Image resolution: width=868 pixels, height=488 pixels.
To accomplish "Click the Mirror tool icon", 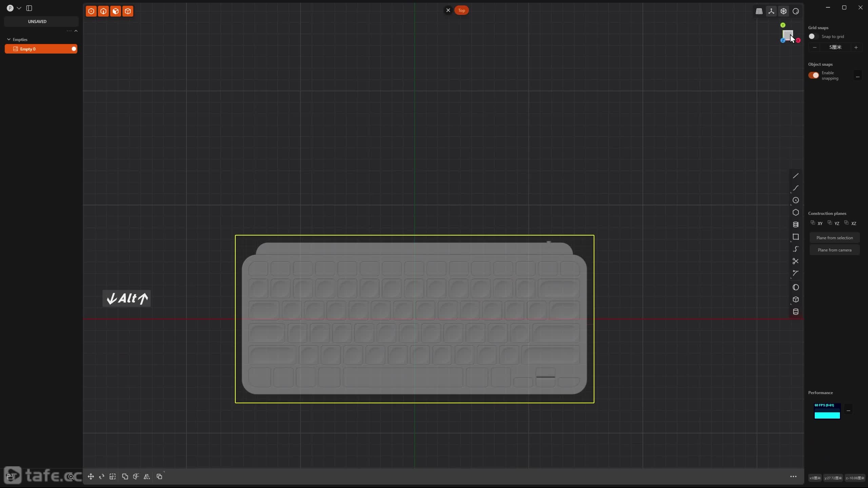I will [x=147, y=476].
